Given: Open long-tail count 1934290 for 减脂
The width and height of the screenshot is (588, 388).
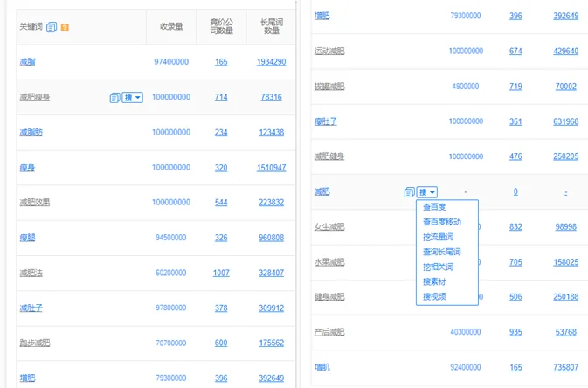Looking at the screenshot, I should coord(271,62).
